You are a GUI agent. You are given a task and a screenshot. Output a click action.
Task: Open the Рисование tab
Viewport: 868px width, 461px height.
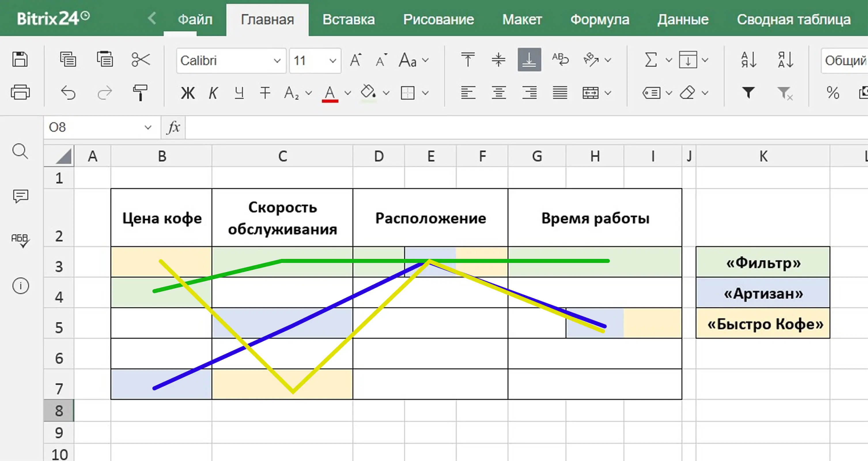(438, 20)
